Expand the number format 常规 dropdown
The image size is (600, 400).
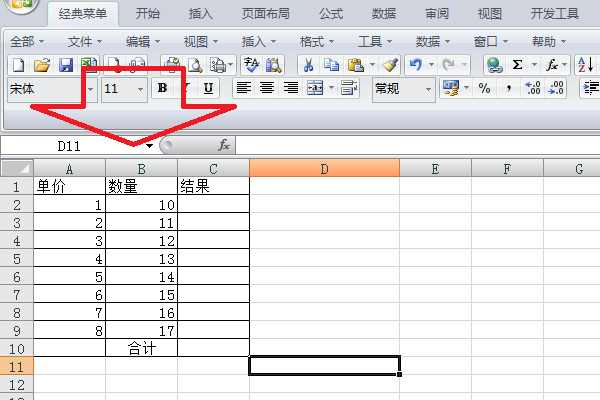(x=428, y=89)
